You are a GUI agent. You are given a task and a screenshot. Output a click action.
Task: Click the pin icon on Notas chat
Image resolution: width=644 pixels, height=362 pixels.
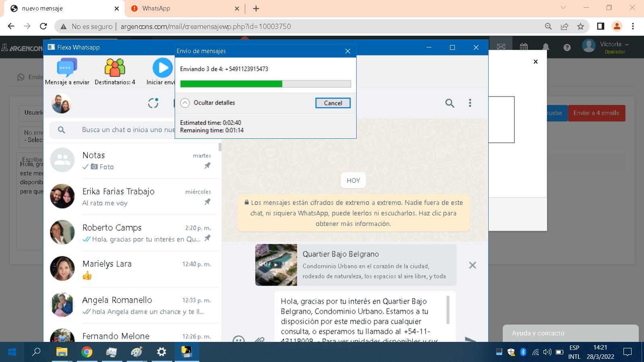(207, 166)
